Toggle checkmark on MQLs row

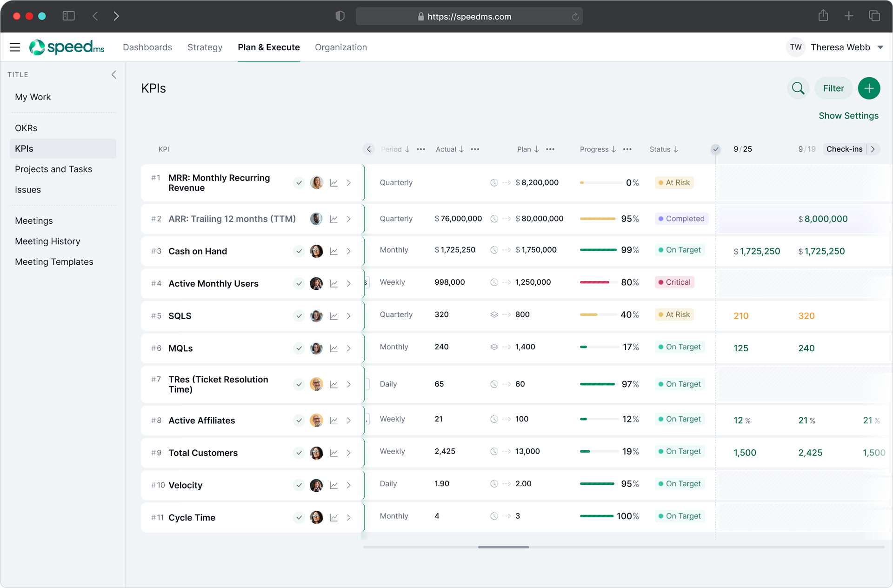299,348
